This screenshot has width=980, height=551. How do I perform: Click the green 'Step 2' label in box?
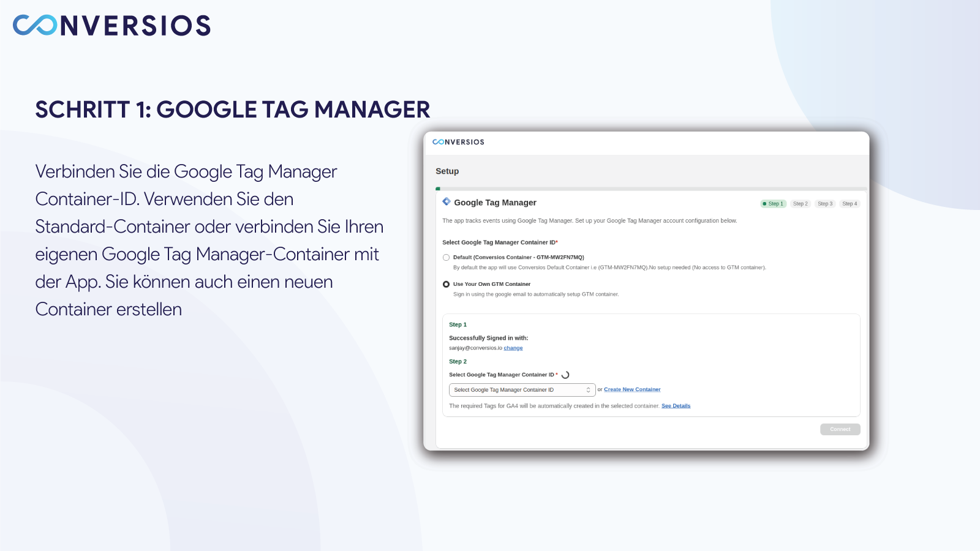[x=458, y=362]
